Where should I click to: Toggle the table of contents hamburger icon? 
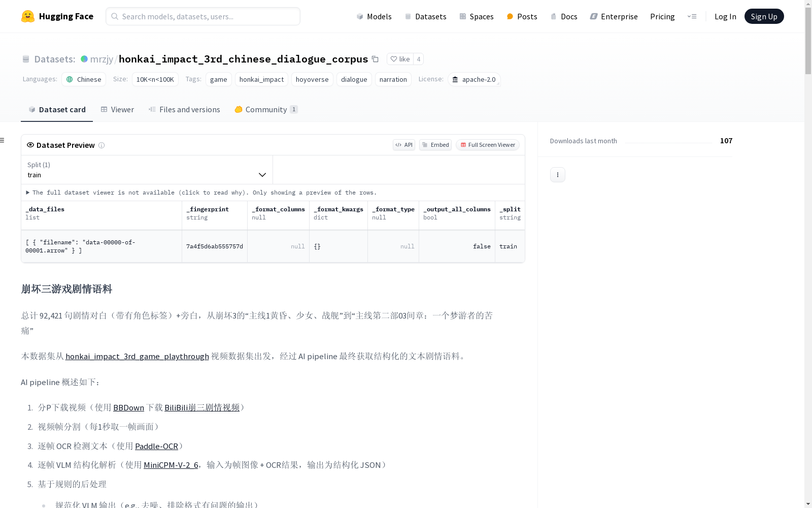tap(3, 140)
